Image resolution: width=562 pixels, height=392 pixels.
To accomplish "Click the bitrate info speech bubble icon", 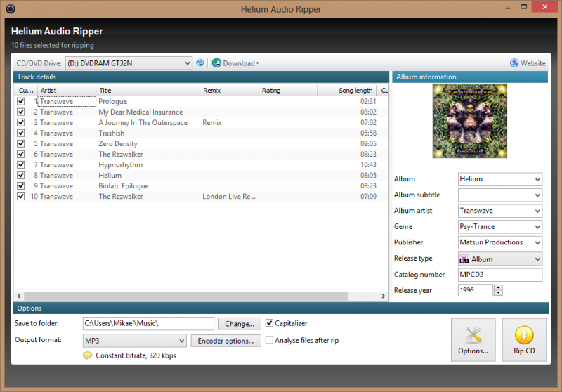I will coord(87,355).
